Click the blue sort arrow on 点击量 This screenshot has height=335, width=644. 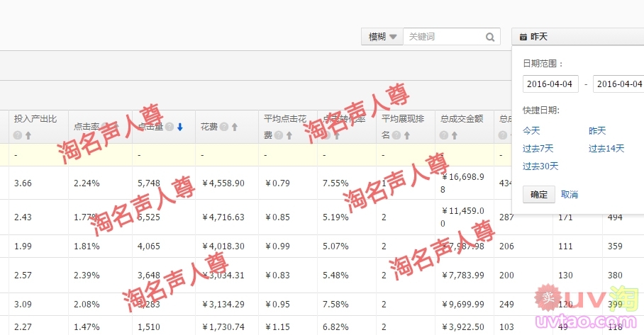click(180, 127)
